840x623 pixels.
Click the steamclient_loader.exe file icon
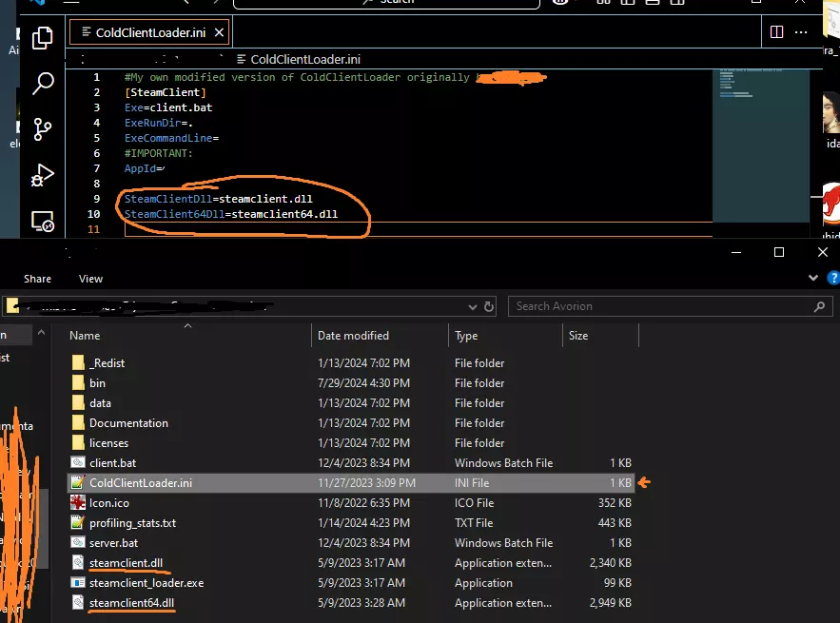[x=78, y=582]
